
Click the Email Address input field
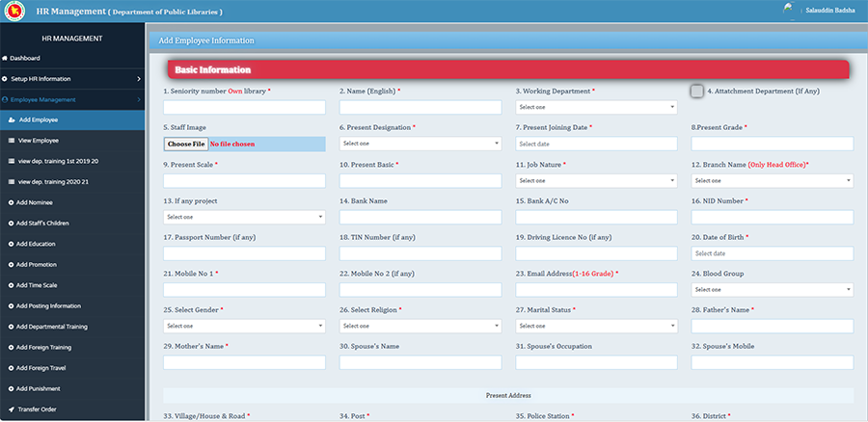596,290
